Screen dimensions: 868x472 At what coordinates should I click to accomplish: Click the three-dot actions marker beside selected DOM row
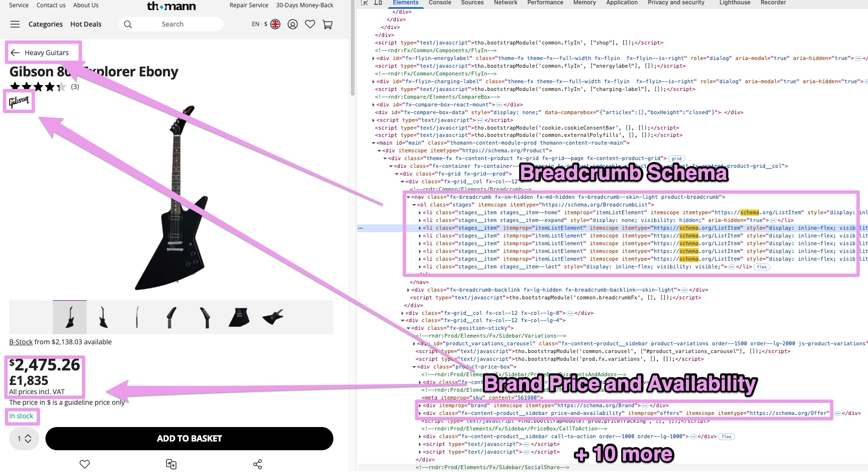(360, 228)
